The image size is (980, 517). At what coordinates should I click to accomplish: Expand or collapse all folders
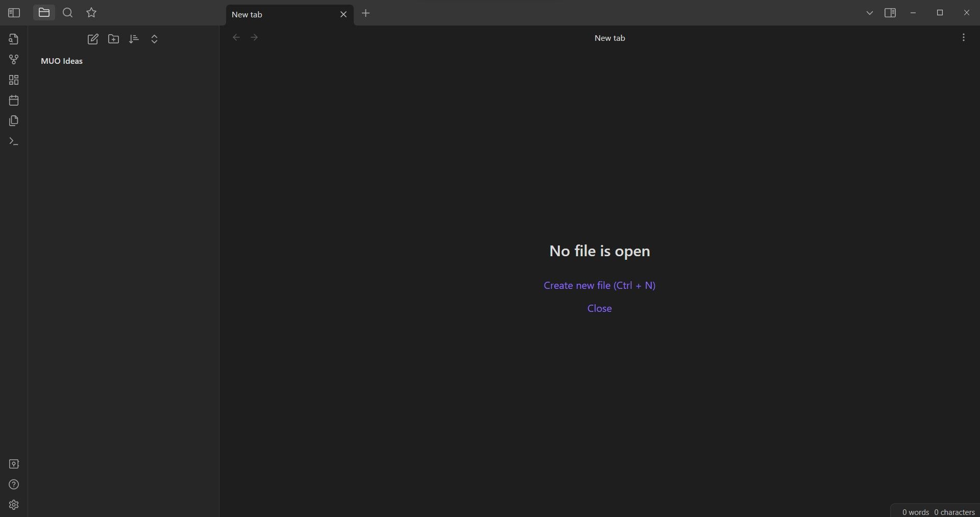tap(154, 39)
